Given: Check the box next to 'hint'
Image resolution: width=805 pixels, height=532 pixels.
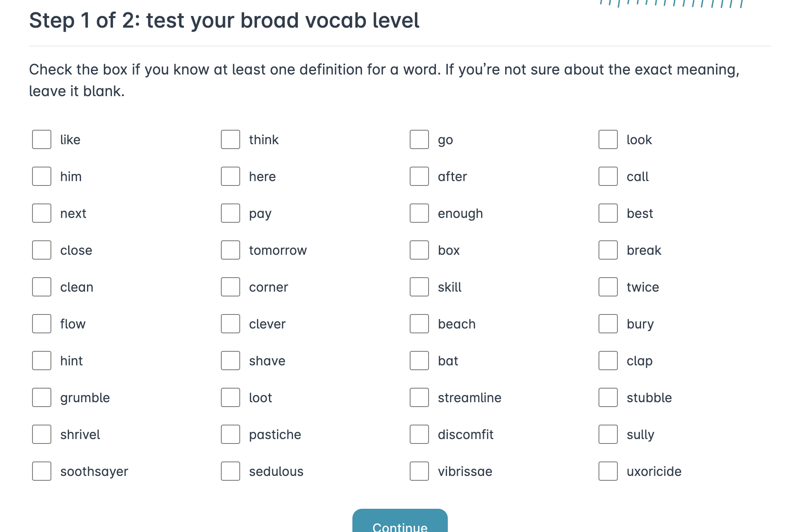Looking at the screenshot, I should point(42,361).
